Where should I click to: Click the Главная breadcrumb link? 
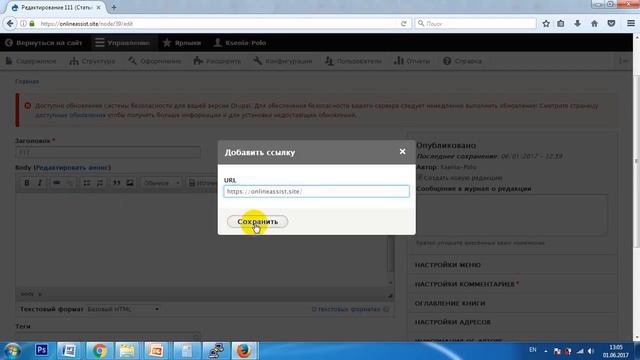27,81
